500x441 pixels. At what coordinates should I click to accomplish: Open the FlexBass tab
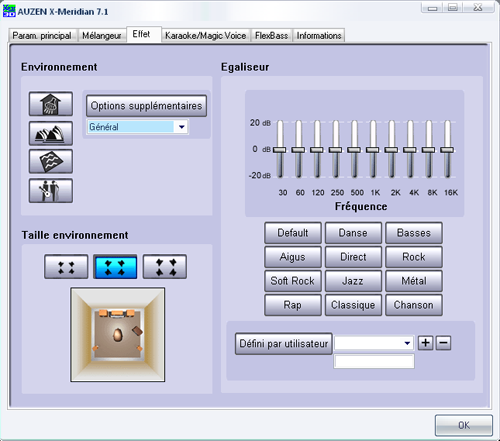tap(271, 36)
